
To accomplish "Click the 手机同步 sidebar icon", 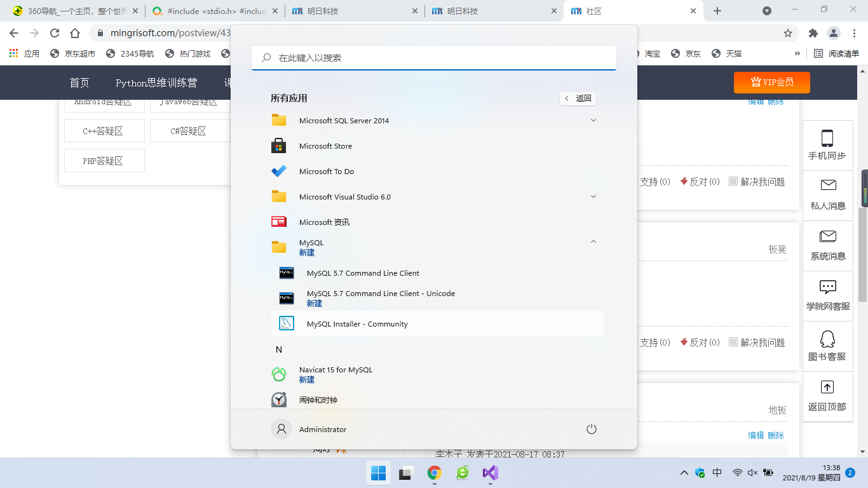I will [x=827, y=146].
